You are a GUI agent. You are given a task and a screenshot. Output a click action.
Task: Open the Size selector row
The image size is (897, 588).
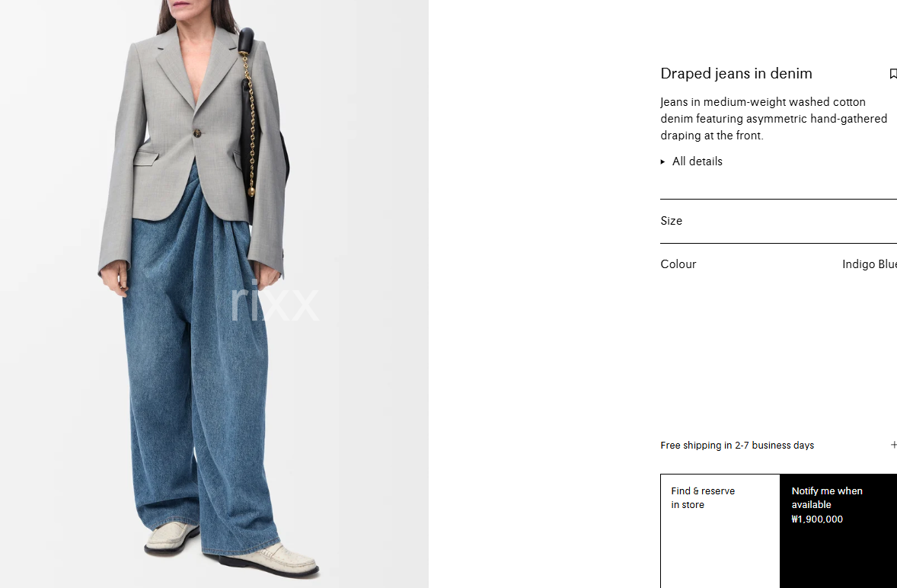click(x=778, y=221)
